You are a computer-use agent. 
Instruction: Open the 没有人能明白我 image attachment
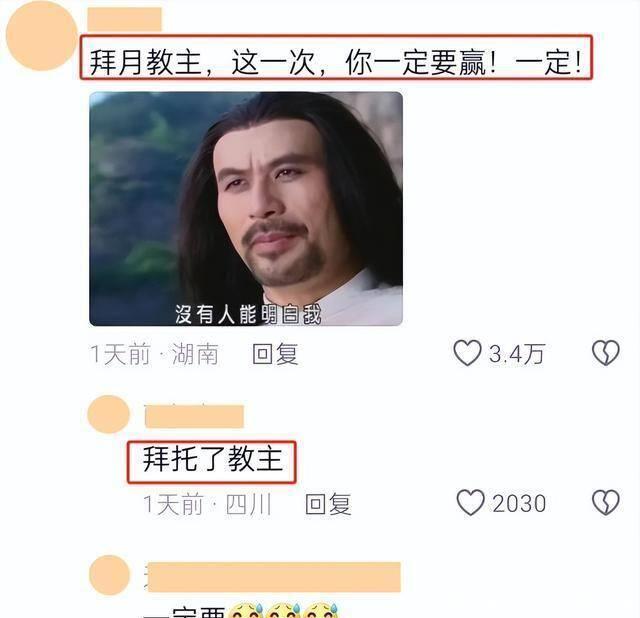(246, 209)
